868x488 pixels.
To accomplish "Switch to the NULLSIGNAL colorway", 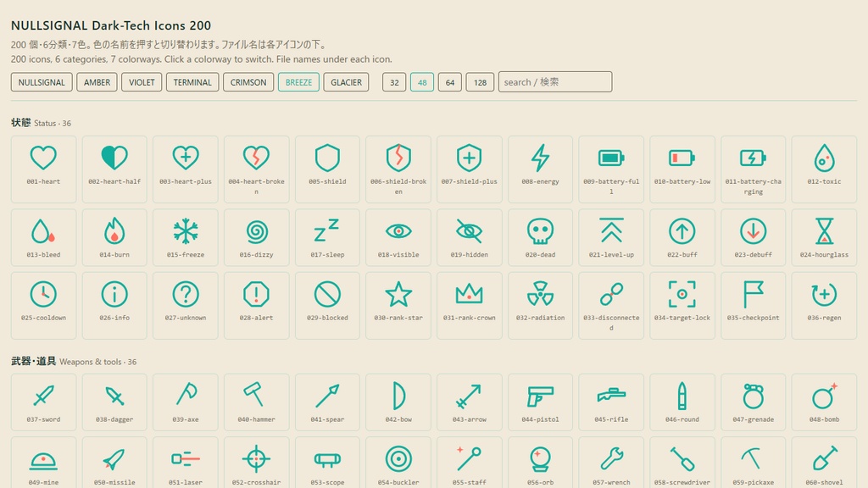I will pyautogui.click(x=42, y=82).
